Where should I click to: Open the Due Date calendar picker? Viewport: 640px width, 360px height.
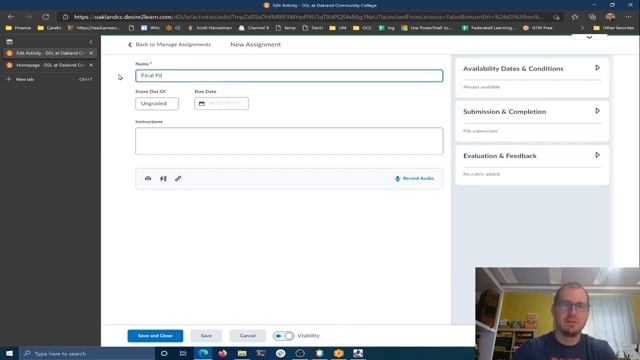pos(221,104)
